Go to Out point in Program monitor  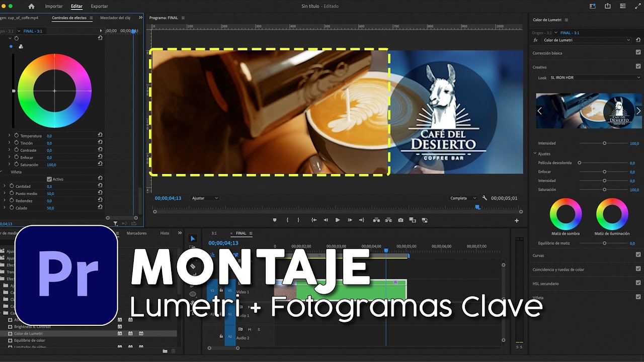(361, 220)
